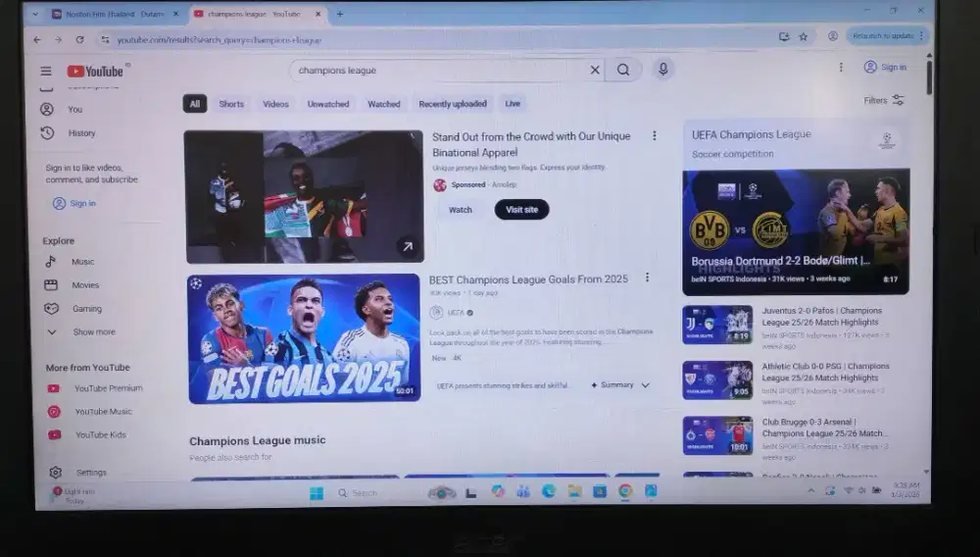
Task: Open more options for BEST Champions League Goals
Action: point(647,277)
